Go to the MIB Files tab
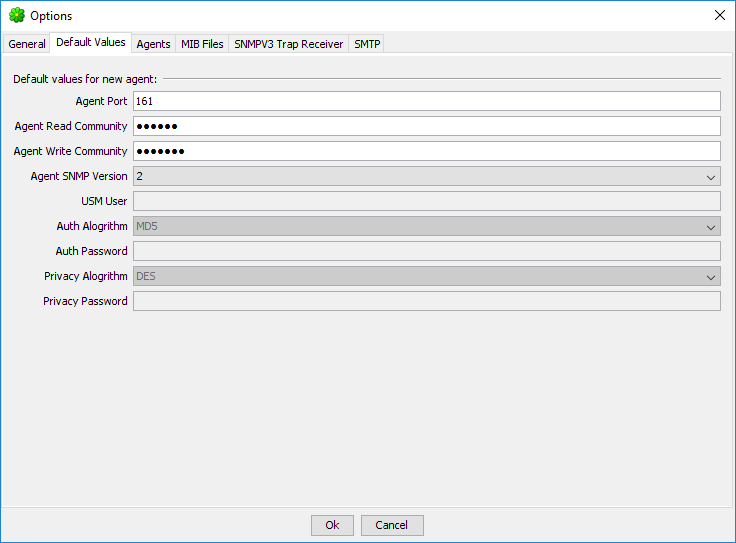The height and width of the screenshot is (543, 736). (x=202, y=44)
